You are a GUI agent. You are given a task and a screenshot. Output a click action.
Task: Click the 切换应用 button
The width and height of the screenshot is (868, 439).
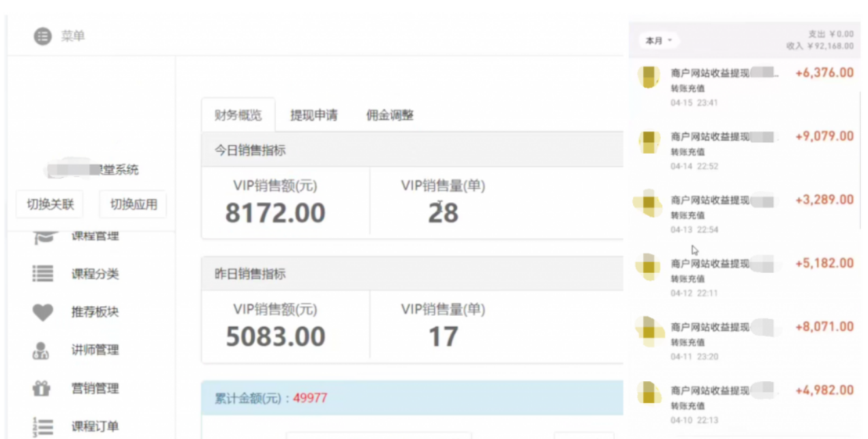point(134,204)
